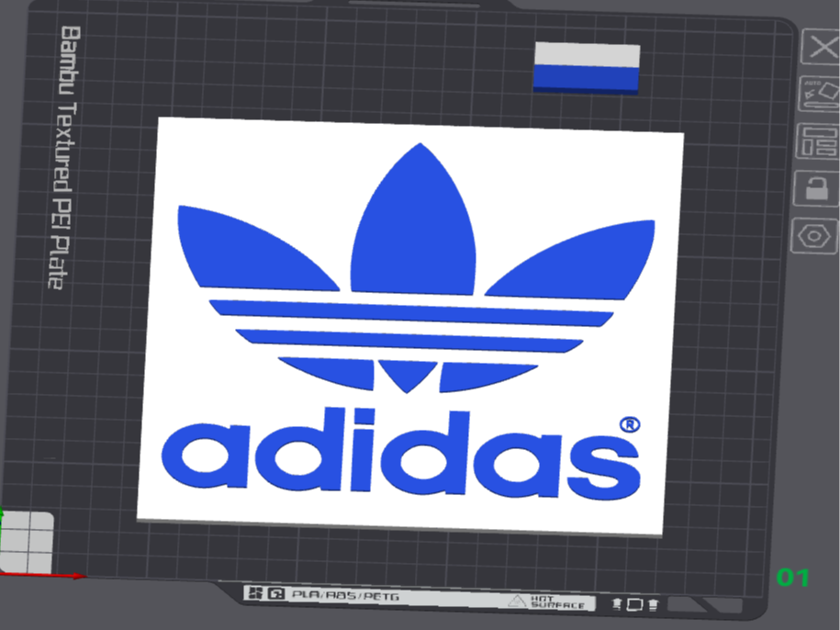Select the white and blue prime tower block
This screenshot has height=630, width=840.
tap(587, 69)
